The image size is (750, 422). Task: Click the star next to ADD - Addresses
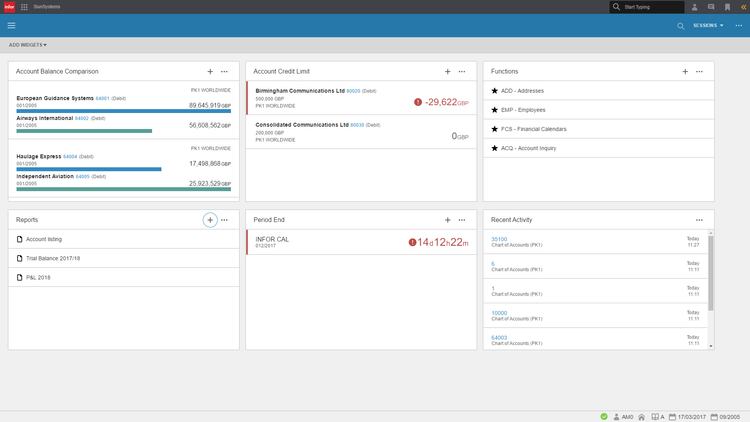pyautogui.click(x=495, y=90)
